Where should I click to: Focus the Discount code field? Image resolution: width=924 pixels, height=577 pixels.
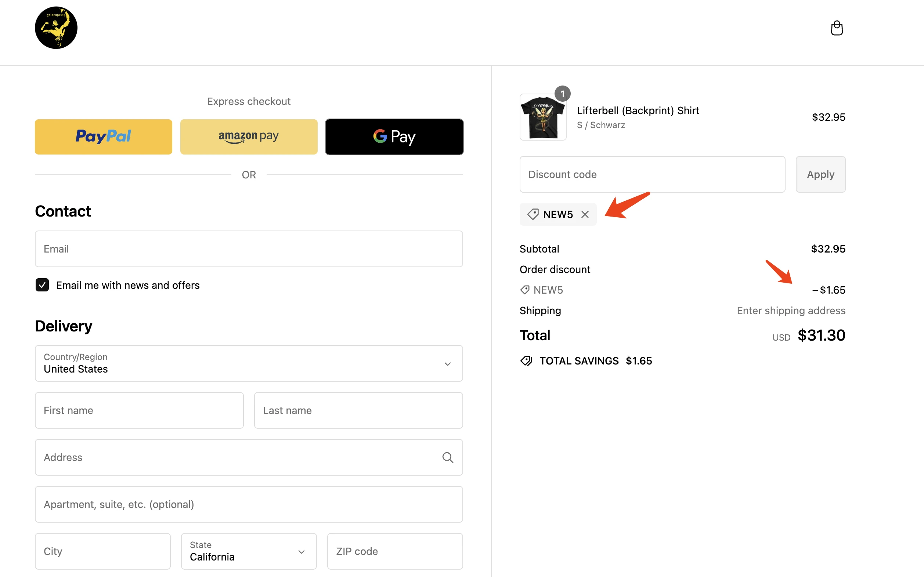pyautogui.click(x=652, y=174)
